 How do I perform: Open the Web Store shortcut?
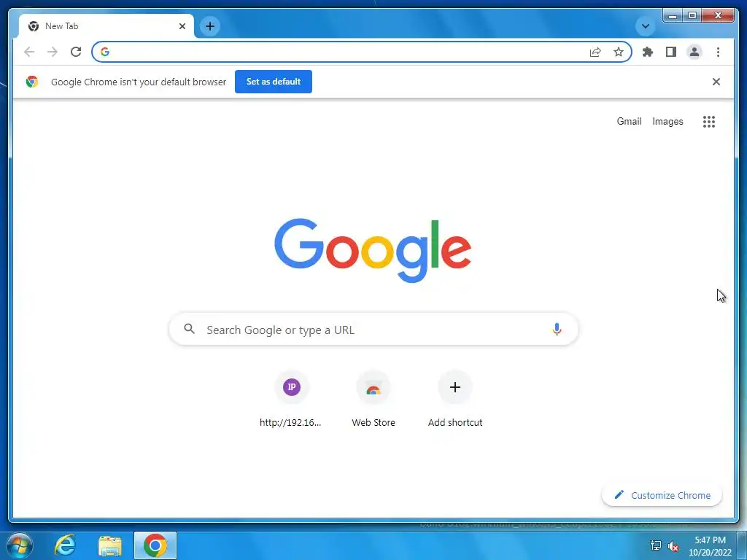pos(373,400)
